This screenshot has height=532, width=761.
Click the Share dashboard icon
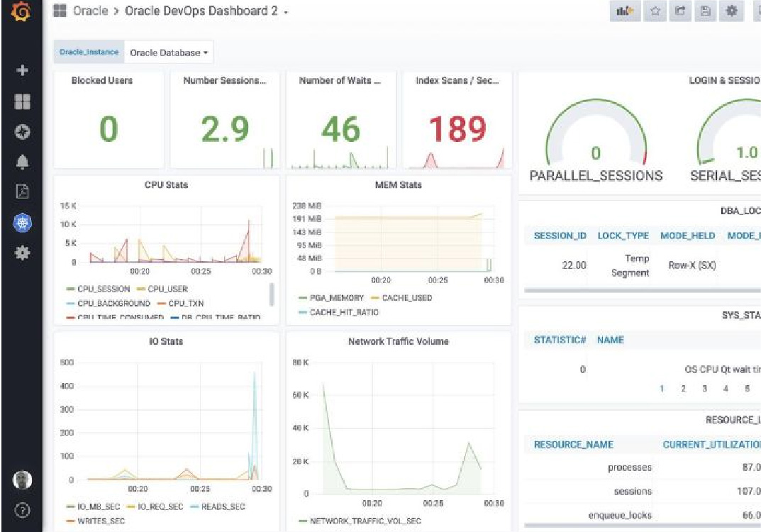pyautogui.click(x=680, y=11)
